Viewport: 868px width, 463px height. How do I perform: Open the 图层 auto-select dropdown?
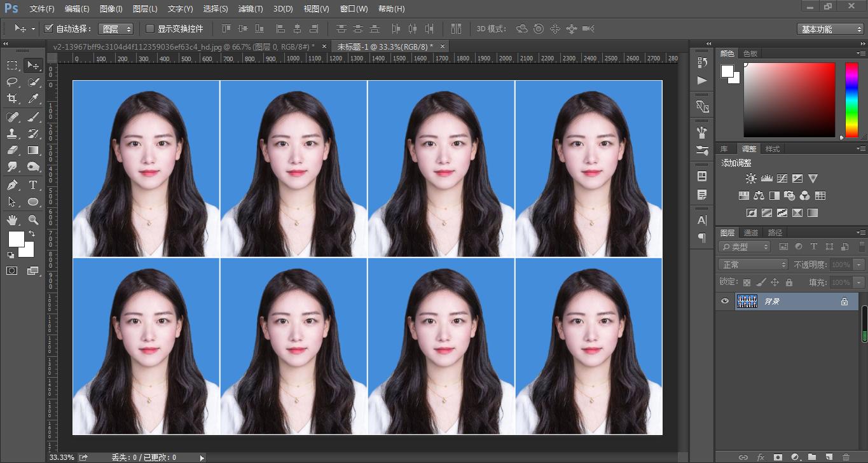tap(116, 29)
